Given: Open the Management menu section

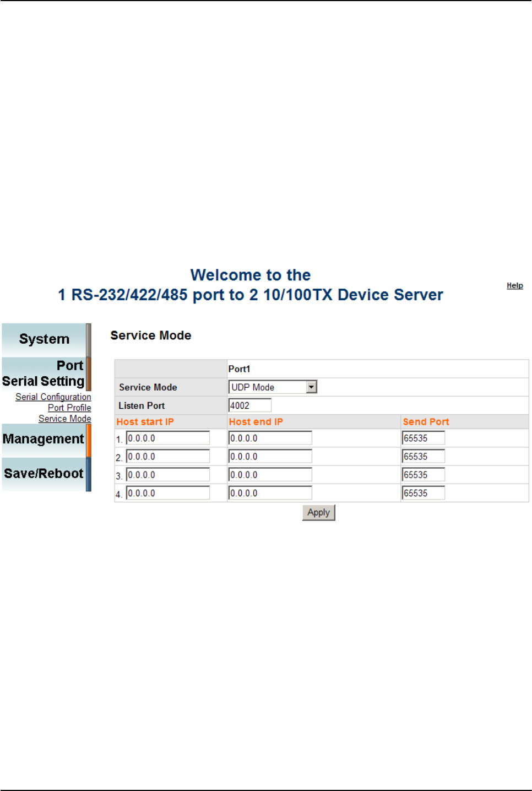Looking at the screenshot, I should (x=46, y=440).
